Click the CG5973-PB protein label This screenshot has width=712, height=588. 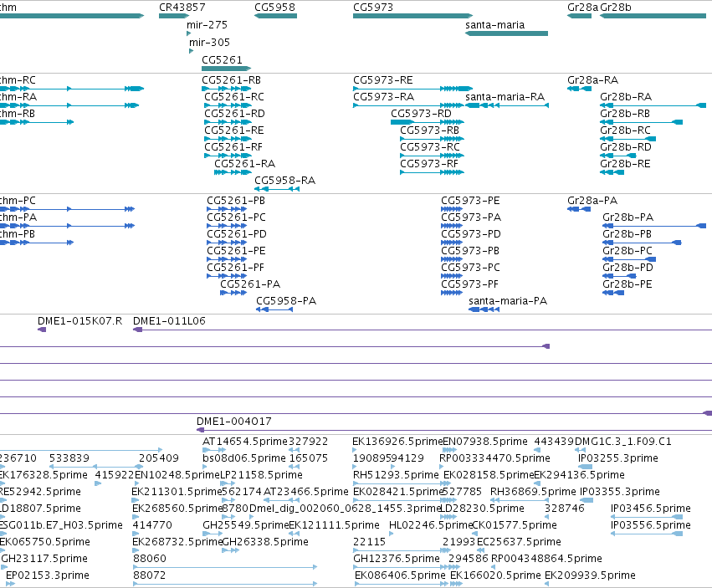pyautogui.click(x=470, y=251)
